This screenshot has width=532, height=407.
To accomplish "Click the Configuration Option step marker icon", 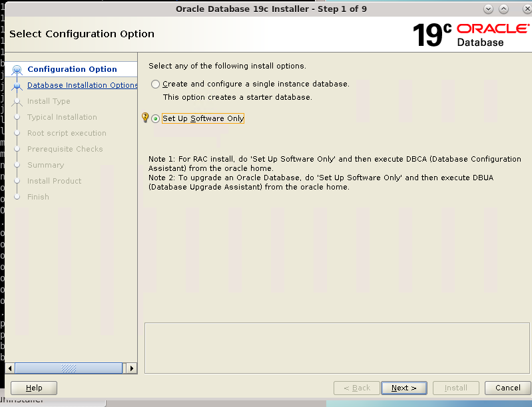I will click(x=17, y=70).
